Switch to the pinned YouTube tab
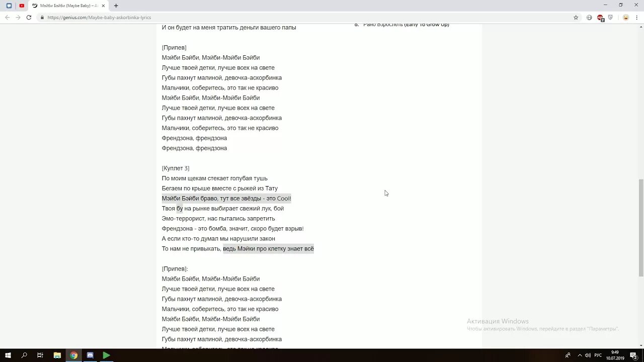The height and width of the screenshot is (362, 644). [x=22, y=6]
